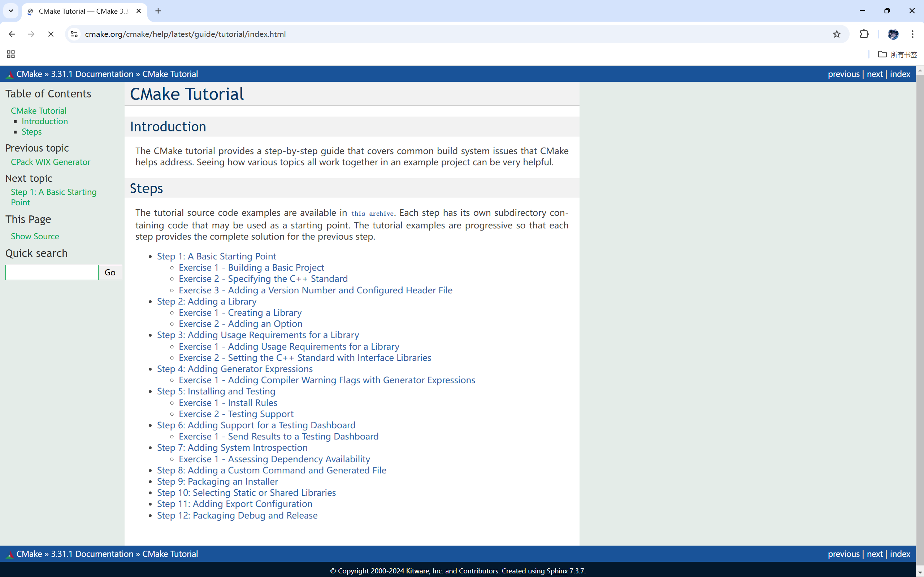Open sidebar Step 1: A Basic Starting Point

pos(53,197)
